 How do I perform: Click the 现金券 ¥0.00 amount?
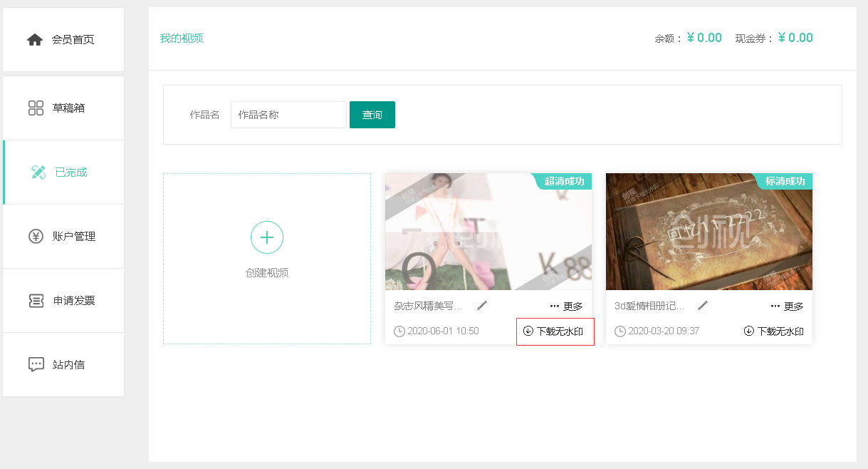[795, 38]
